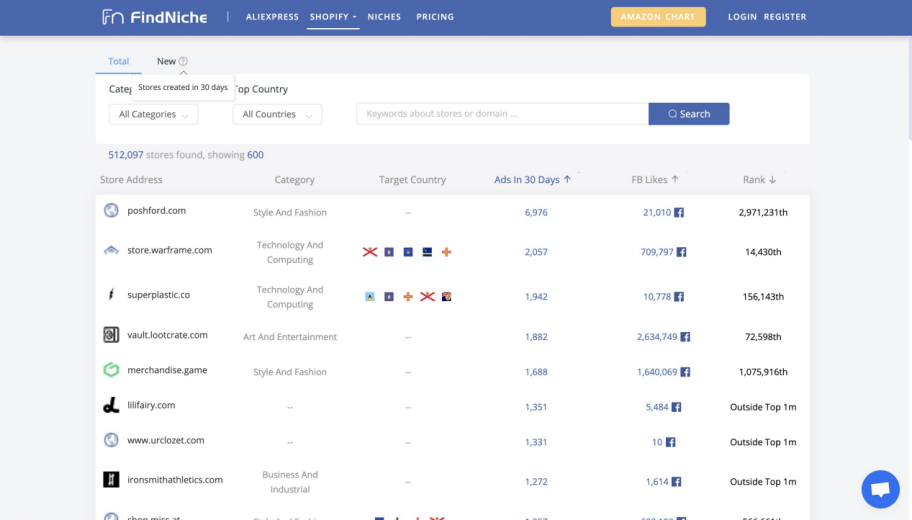Image resolution: width=912 pixels, height=520 pixels.
Task: Switch to the Total tab
Action: [119, 61]
